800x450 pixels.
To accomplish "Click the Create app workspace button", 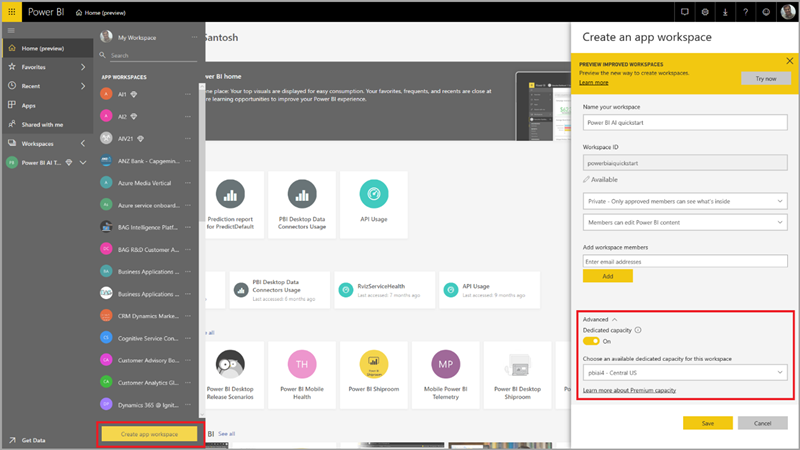I will (149, 434).
